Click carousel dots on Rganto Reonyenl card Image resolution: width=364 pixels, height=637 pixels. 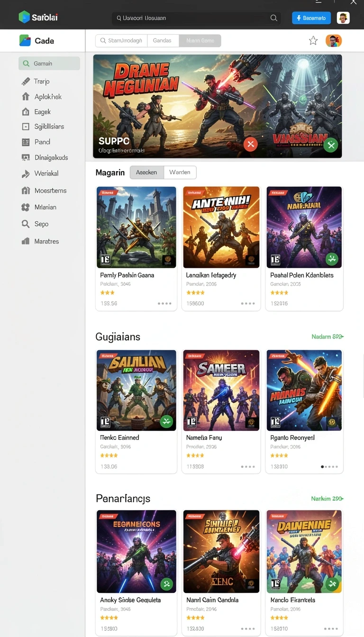pos(329,467)
